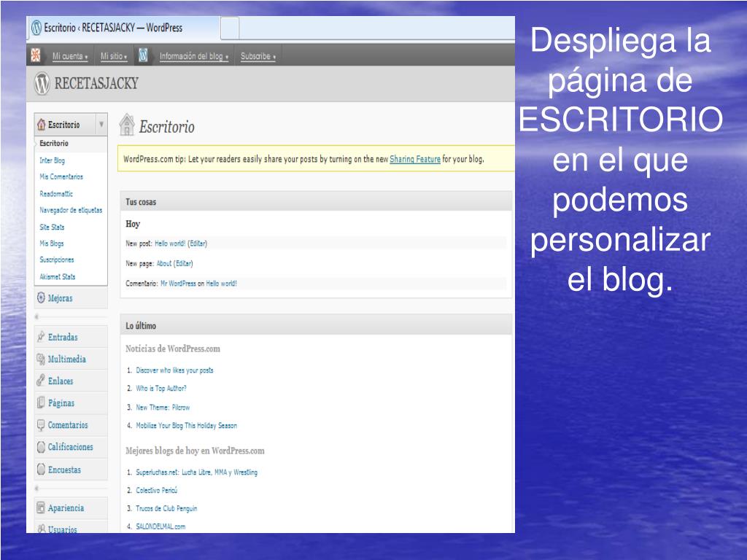This screenshot has width=747, height=560.
Task: Click the Páginas sidebar icon
Action: coord(41,402)
